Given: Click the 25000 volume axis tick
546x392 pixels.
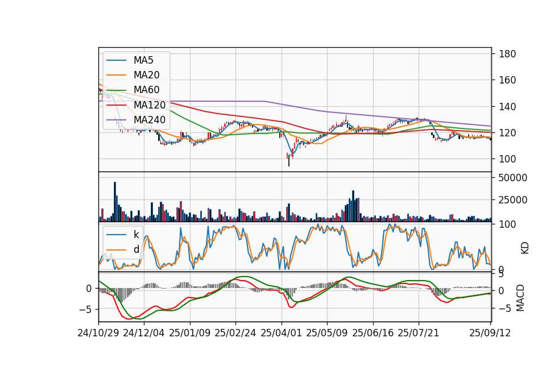Looking at the screenshot, I should (513, 200).
